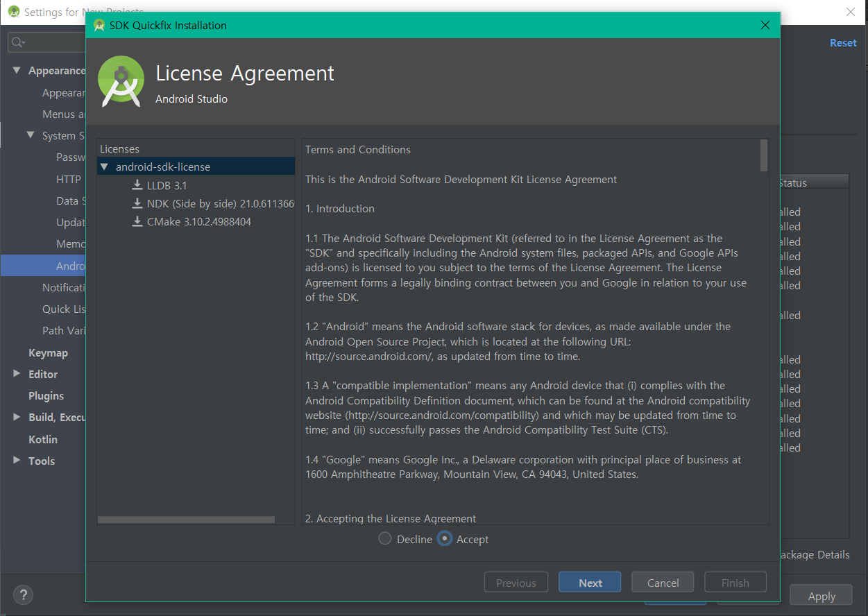Open the Quick Lists settings item
The width and height of the screenshot is (868, 616).
click(64, 309)
